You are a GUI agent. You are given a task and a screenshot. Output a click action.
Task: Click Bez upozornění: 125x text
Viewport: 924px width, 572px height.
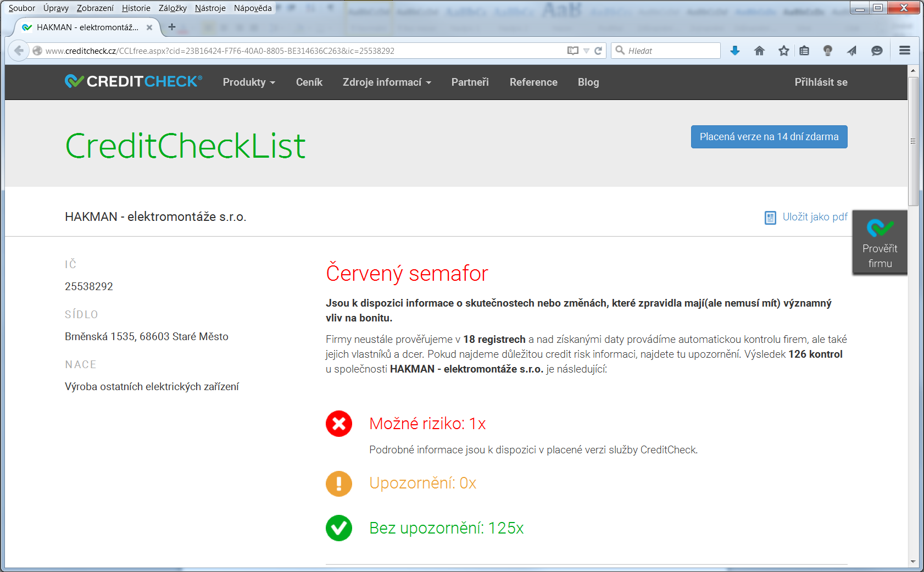(447, 528)
